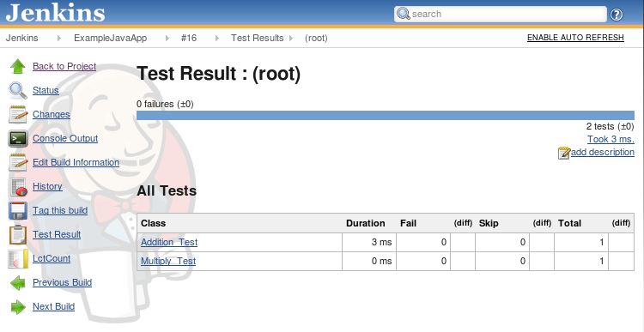
Task: Click the Edit Build Information notepad icon
Action: tap(18, 162)
